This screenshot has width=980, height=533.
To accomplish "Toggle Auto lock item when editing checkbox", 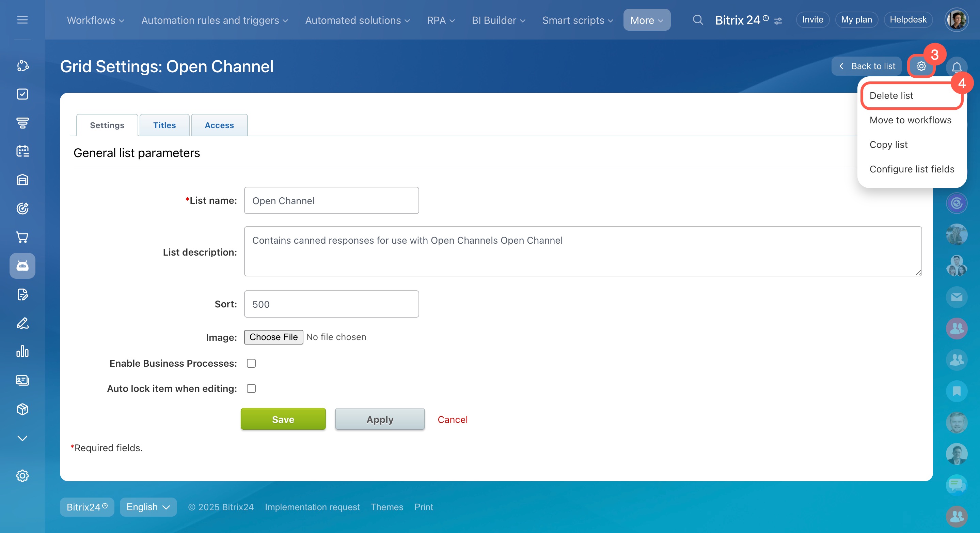I will coord(251,388).
